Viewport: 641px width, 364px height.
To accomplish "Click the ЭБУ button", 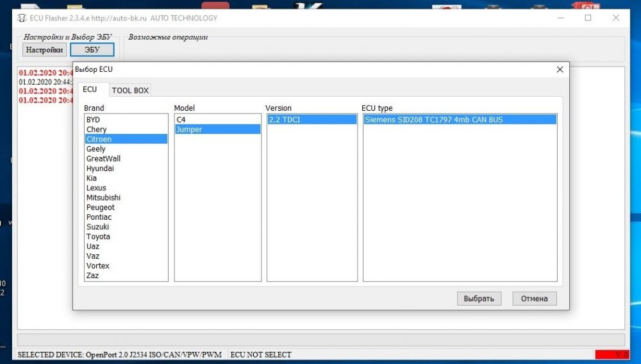I will (x=92, y=50).
